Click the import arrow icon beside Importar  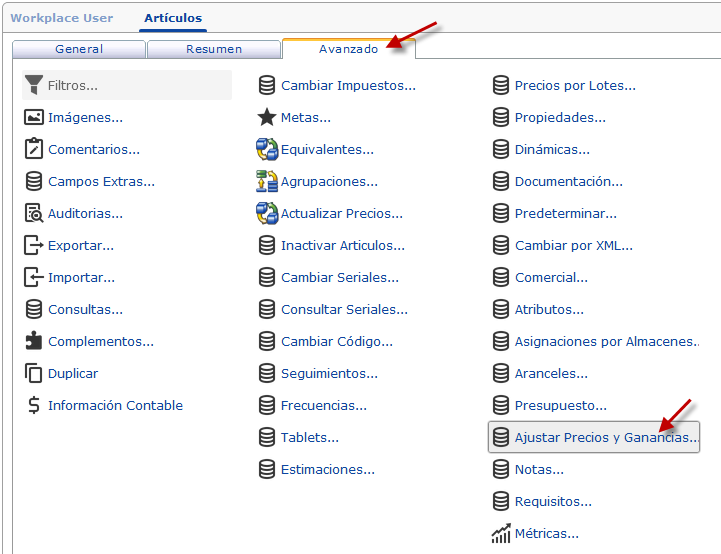point(34,277)
